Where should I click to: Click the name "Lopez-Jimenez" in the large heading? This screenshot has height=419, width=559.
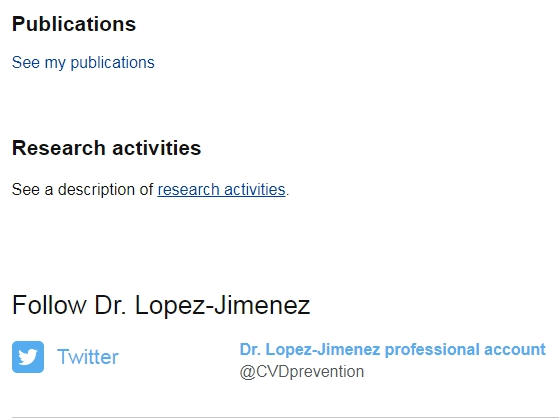point(223,305)
